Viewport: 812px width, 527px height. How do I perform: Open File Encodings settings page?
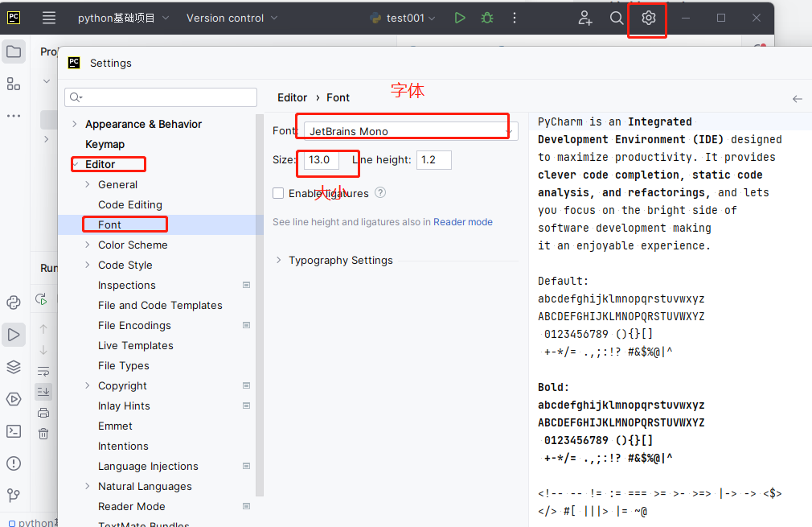click(x=134, y=325)
